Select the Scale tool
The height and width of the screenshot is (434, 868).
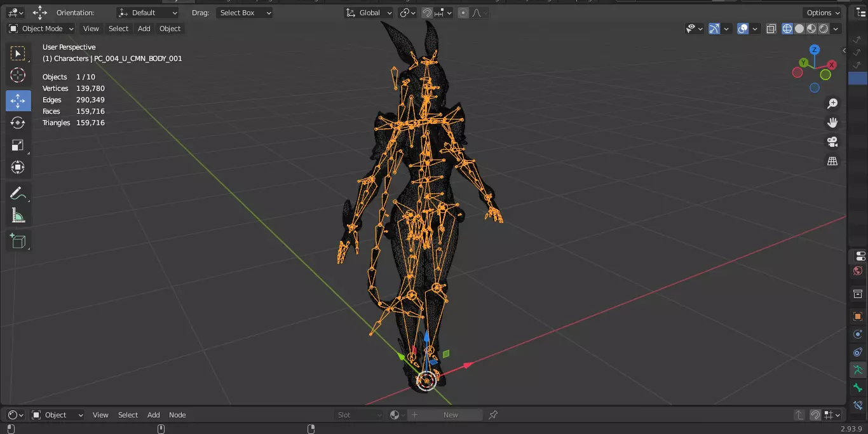[x=18, y=145]
